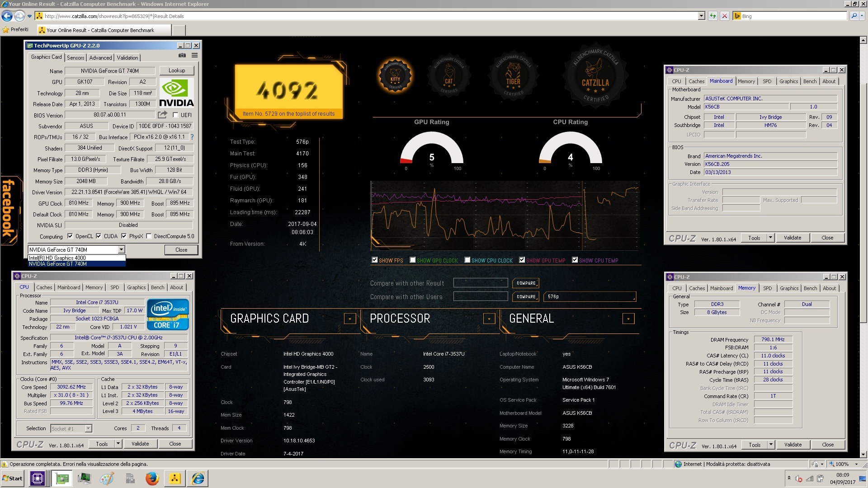Click Close in CPU-Z Mainboard window
Image resolution: width=868 pixels, height=488 pixels.
point(827,238)
